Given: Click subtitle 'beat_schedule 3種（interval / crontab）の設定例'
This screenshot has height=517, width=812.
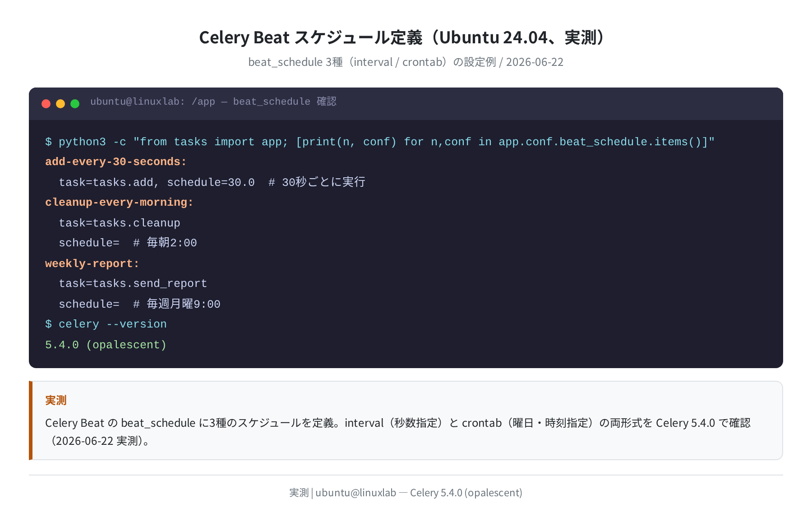Looking at the screenshot, I should pos(372,62).
